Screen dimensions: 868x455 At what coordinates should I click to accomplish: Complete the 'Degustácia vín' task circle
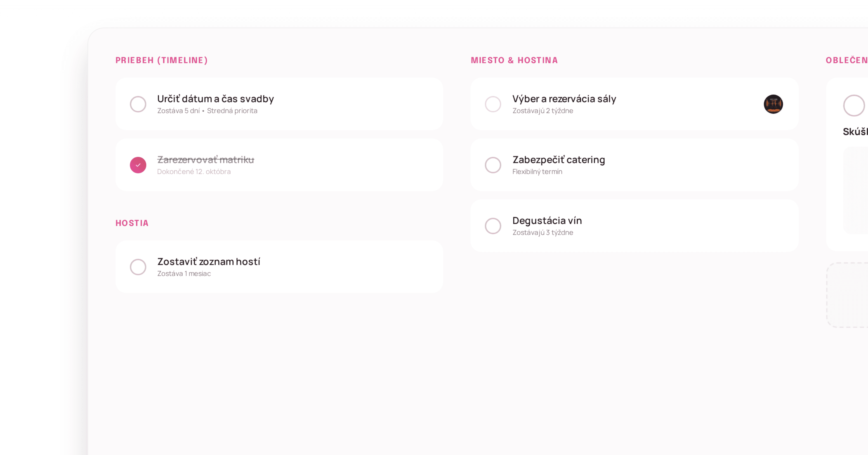click(x=493, y=226)
